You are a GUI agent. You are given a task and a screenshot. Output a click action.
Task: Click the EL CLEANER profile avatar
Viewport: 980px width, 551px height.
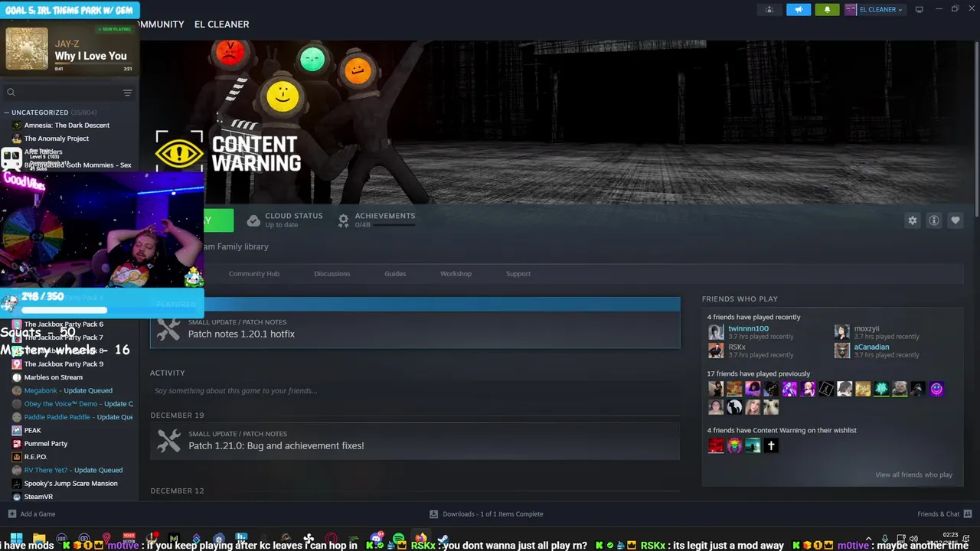851,10
